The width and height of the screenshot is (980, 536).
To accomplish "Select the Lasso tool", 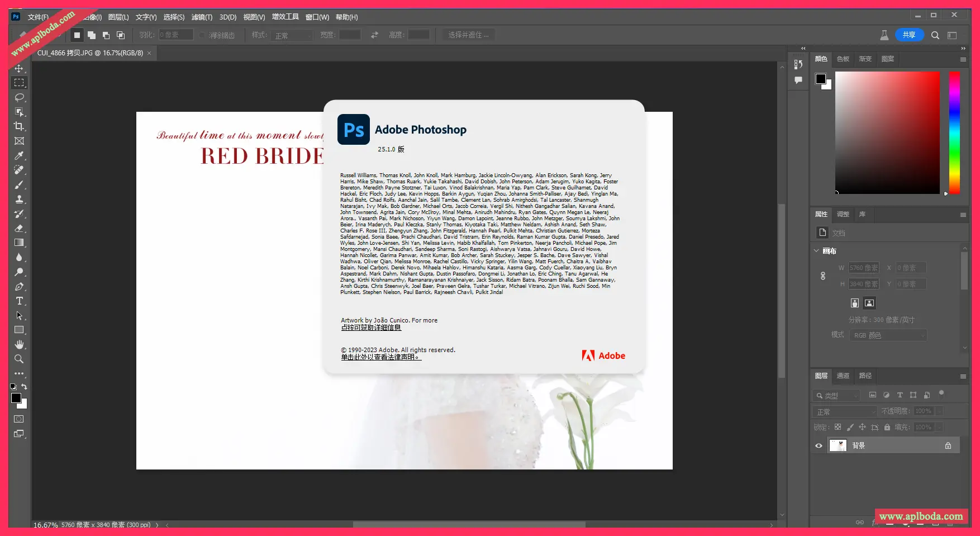I will point(19,97).
